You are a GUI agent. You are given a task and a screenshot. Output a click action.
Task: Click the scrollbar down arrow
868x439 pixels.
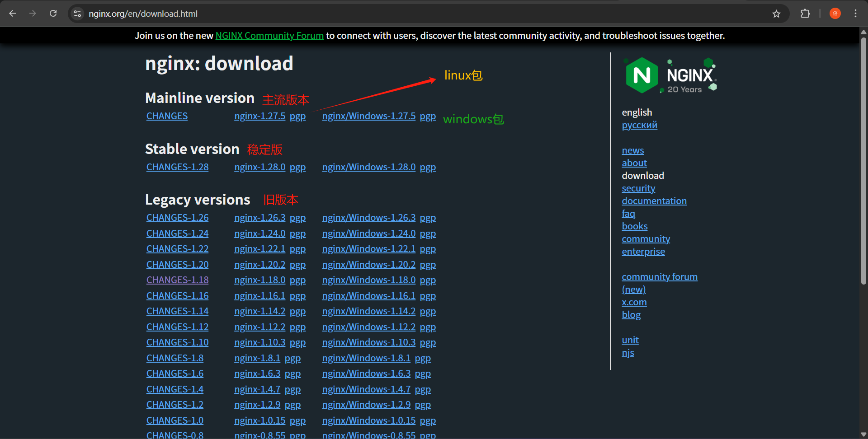(x=863, y=434)
